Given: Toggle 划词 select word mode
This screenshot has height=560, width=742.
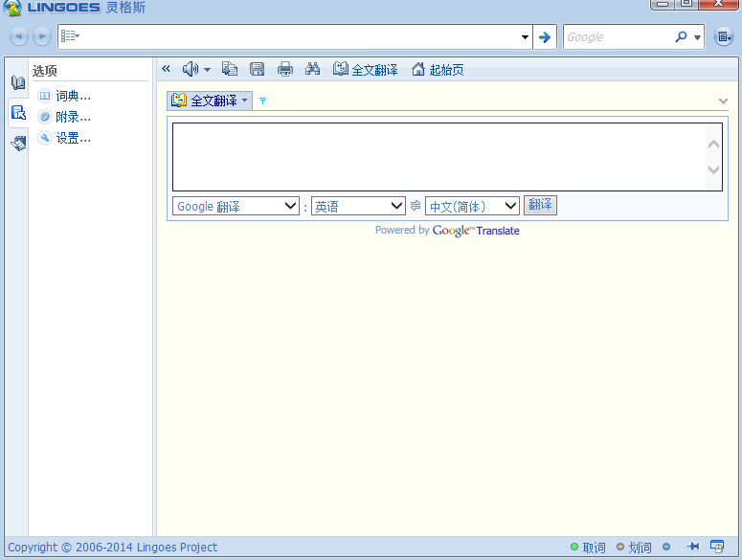Looking at the screenshot, I should [x=634, y=548].
